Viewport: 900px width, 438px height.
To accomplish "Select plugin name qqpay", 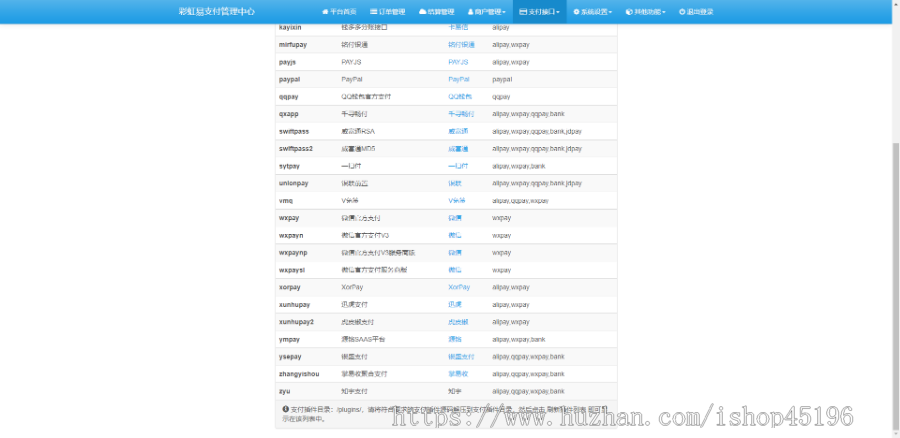I will (289, 96).
